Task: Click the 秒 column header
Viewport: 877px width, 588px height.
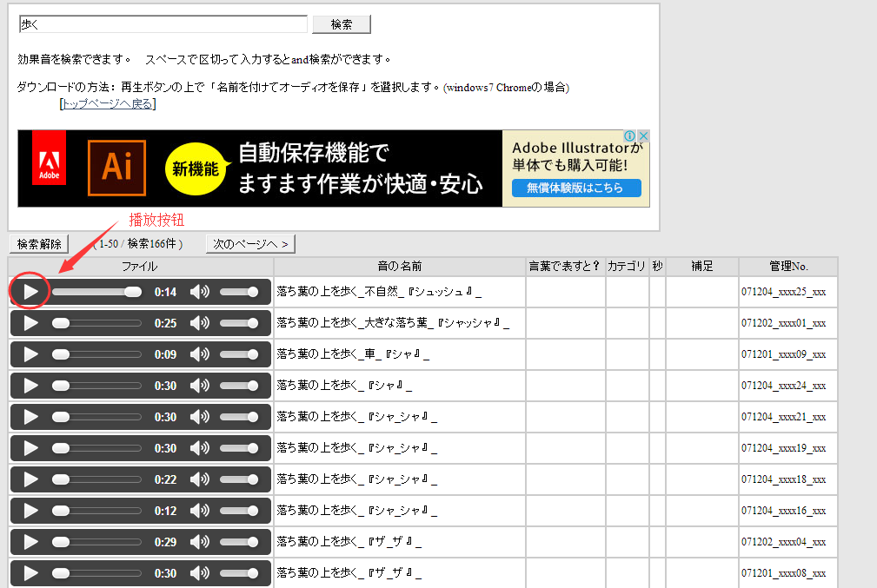Action: pos(657,267)
